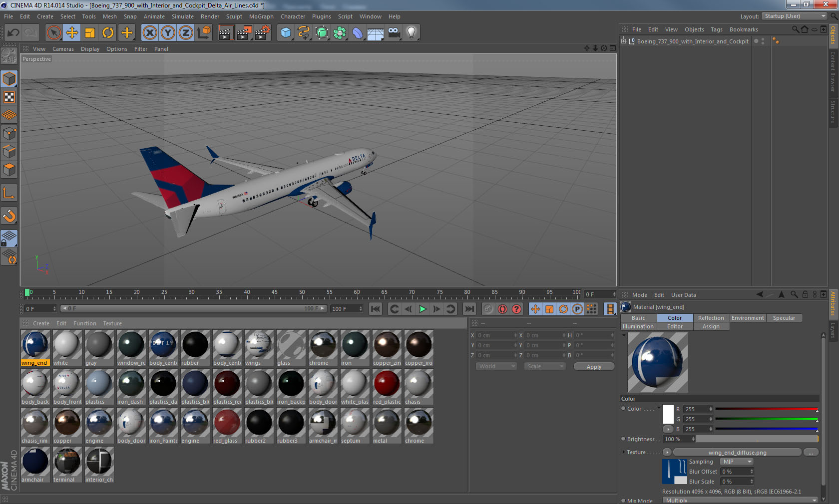Click the Assign tab
Viewport: 839px width, 504px height.
point(711,326)
